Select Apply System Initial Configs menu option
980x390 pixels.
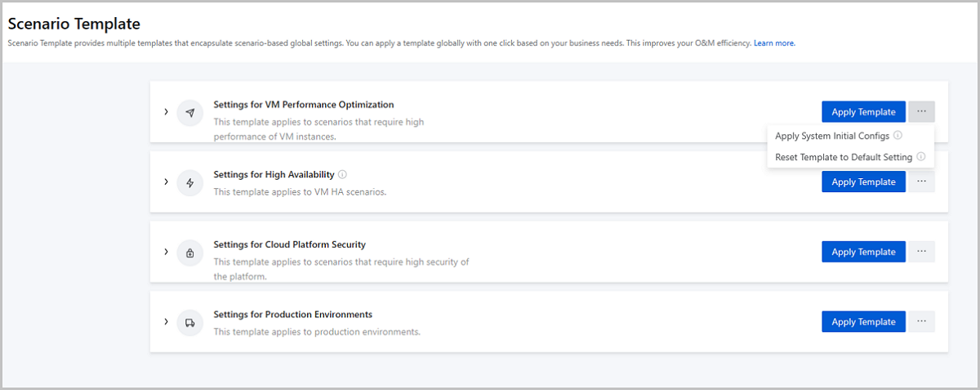(831, 136)
